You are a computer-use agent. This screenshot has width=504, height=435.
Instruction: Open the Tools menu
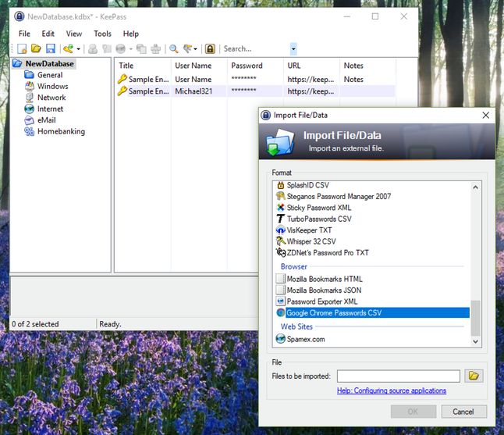(102, 34)
